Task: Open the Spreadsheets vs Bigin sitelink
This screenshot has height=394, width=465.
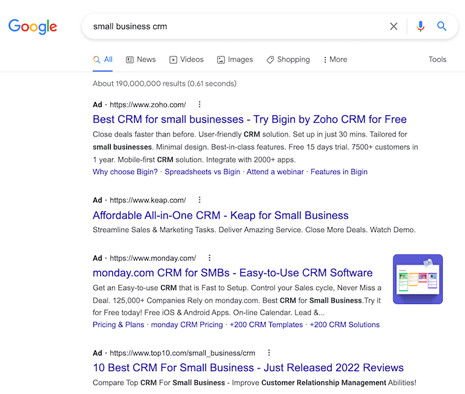Action: 202,172
